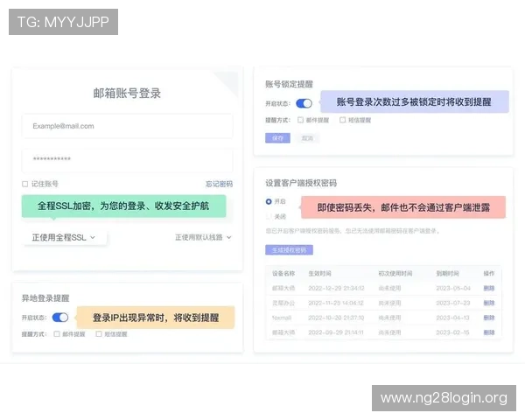The width and height of the screenshot is (525, 420).
Task: Click the 2023-04-13 expiry date cell
Action: pos(452,318)
